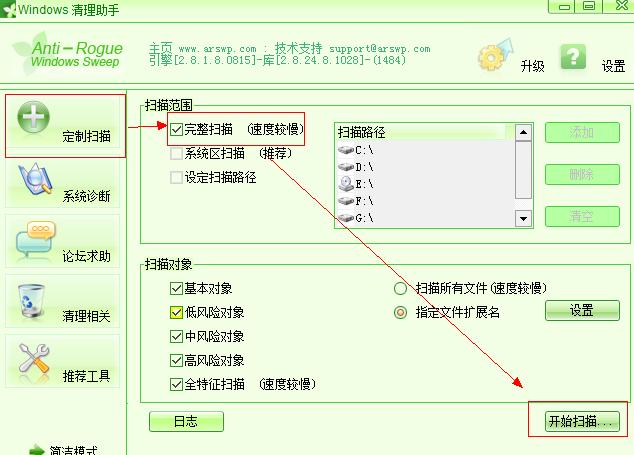Click the 清空 clear paths button
Viewport: 634px width, 455px height.
click(582, 216)
